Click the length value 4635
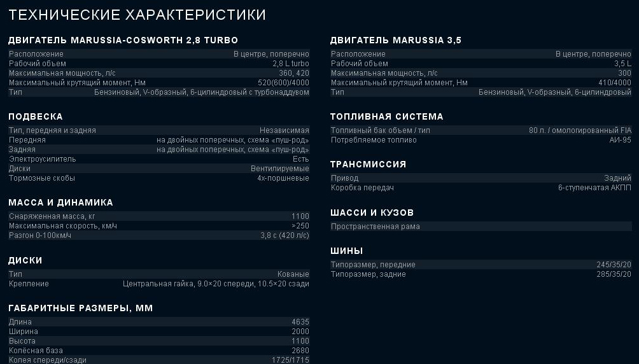Image resolution: width=639 pixels, height=364 pixels. pyautogui.click(x=300, y=322)
